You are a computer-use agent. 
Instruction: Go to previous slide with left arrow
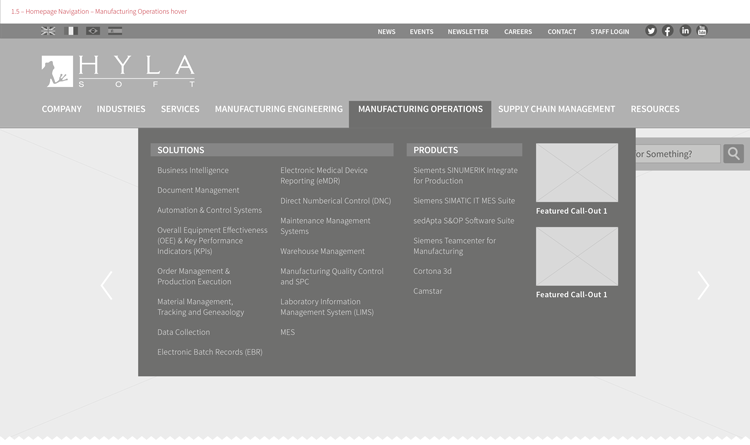coord(107,286)
